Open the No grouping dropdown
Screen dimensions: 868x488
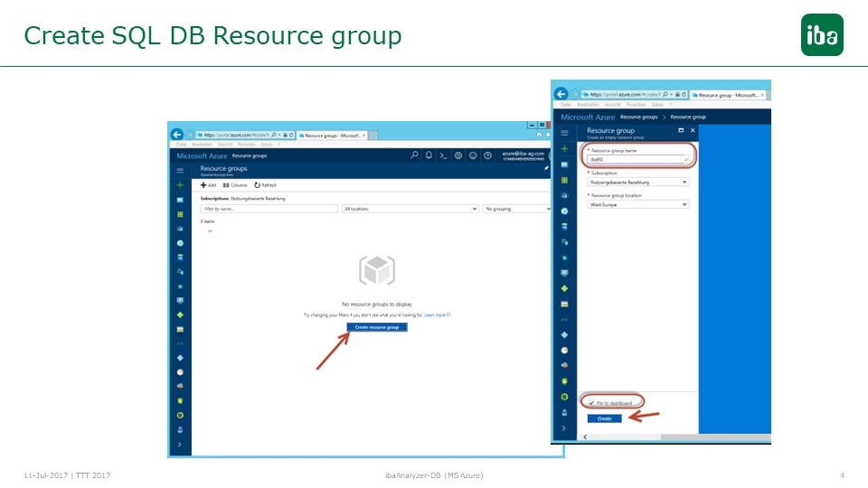(x=517, y=209)
